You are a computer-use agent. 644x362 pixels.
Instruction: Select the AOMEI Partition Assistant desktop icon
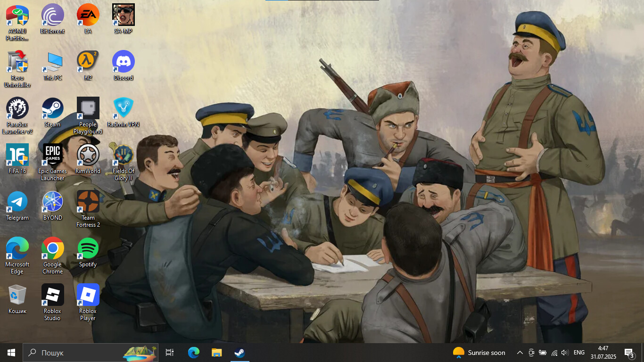coord(17,22)
